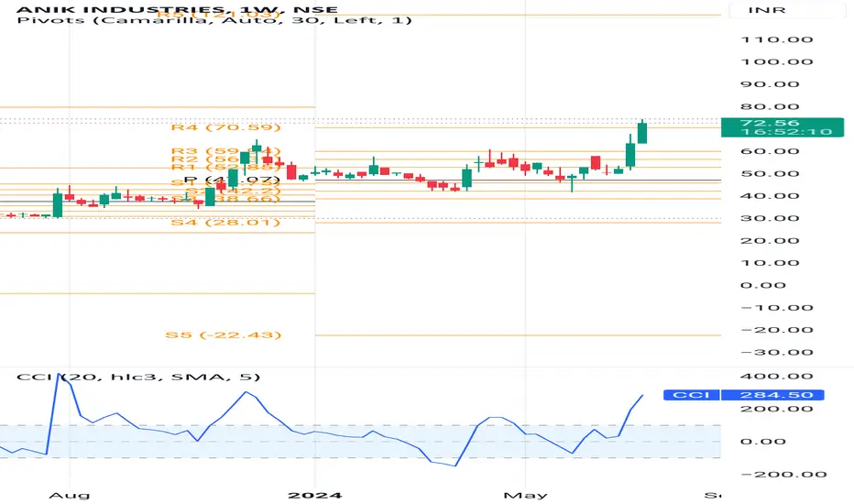Select the S5 (-22.43) pivot label
Screen dimensions: 854x504
coord(224,334)
